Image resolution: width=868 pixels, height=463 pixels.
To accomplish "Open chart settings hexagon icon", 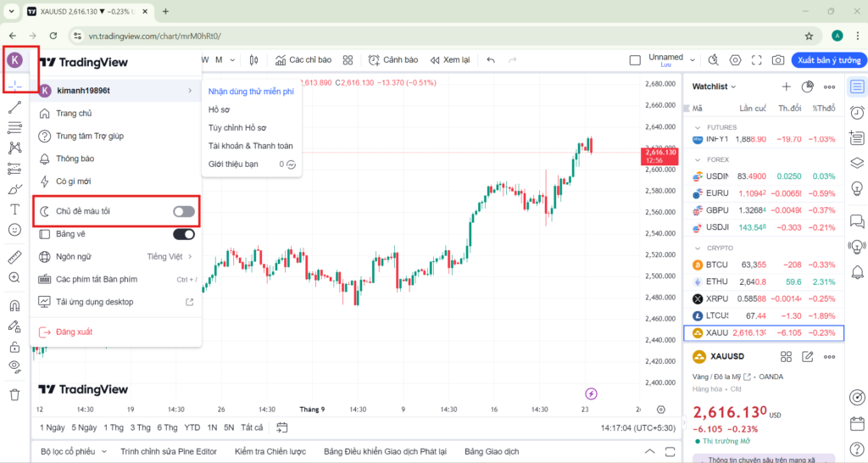I will click(x=735, y=60).
